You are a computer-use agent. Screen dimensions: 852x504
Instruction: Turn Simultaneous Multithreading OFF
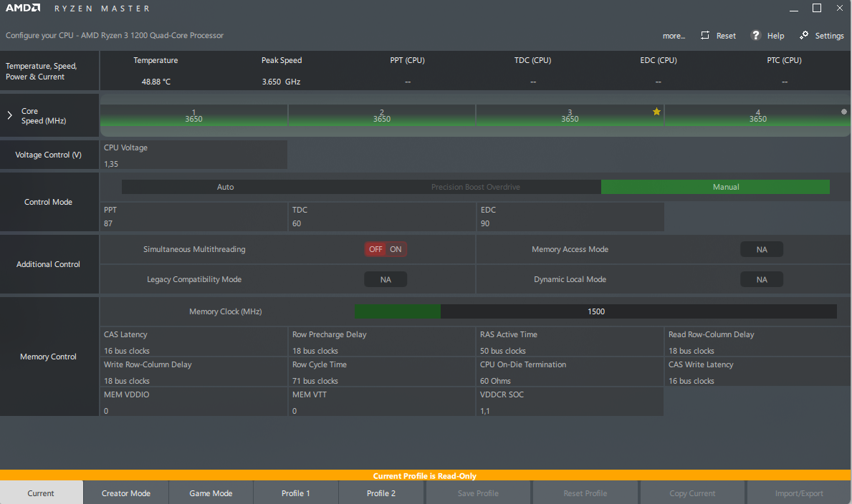click(375, 249)
